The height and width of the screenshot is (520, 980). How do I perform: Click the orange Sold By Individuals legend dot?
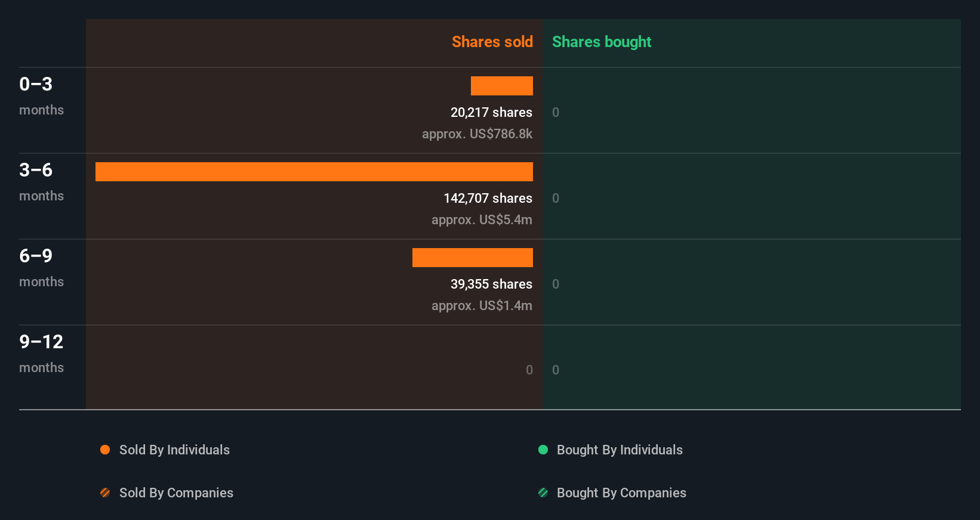(x=105, y=450)
